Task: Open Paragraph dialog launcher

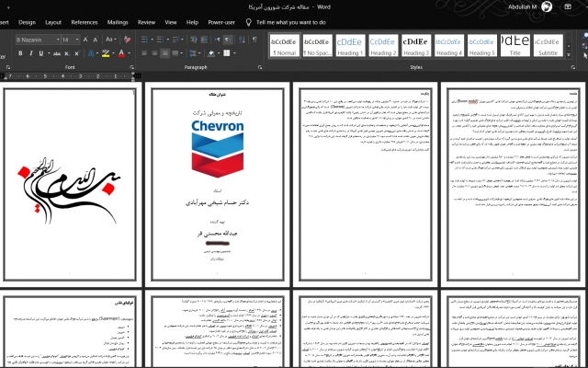Action: (x=259, y=67)
